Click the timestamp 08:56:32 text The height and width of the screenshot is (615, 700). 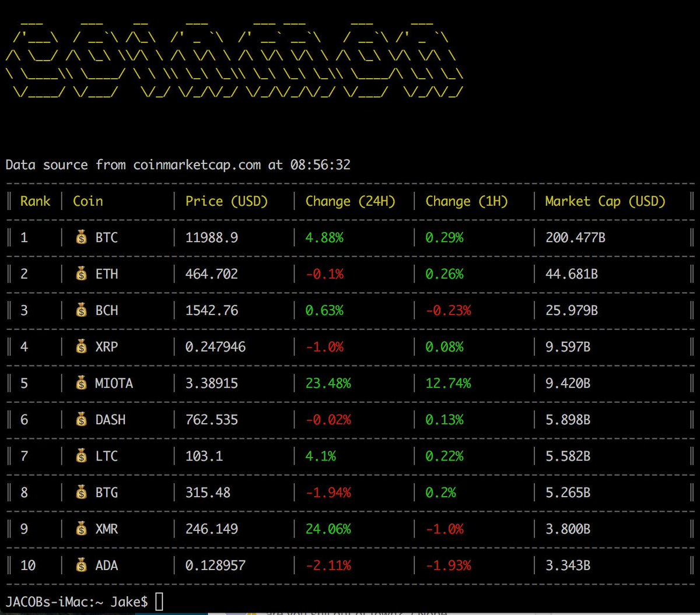321,164
